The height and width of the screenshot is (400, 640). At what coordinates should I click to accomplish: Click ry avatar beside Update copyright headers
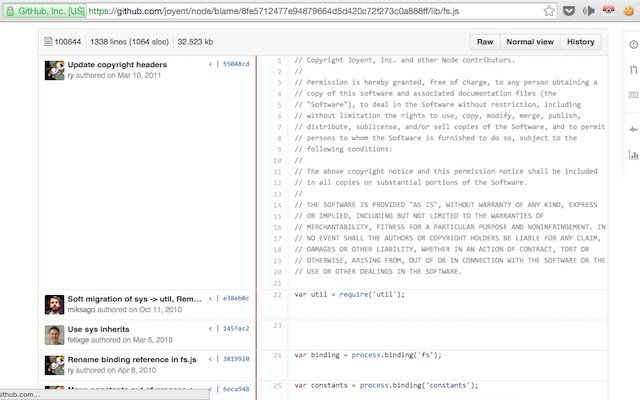point(54,70)
